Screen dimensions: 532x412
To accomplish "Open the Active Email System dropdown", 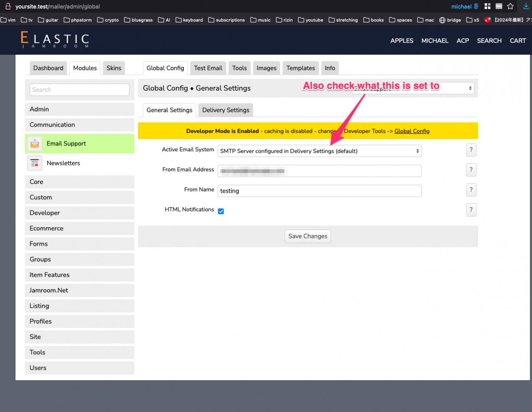I will pyautogui.click(x=319, y=151).
